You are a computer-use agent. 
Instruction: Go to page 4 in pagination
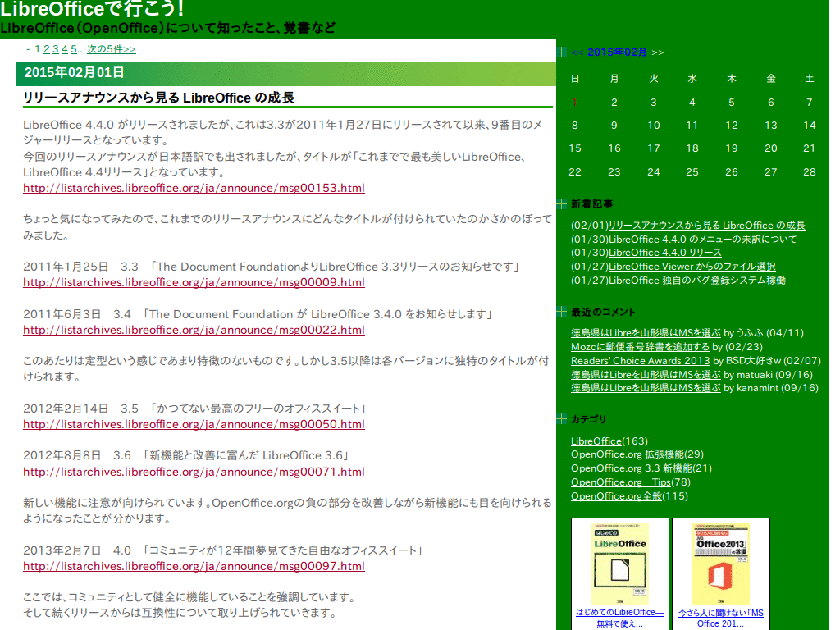click(65, 49)
